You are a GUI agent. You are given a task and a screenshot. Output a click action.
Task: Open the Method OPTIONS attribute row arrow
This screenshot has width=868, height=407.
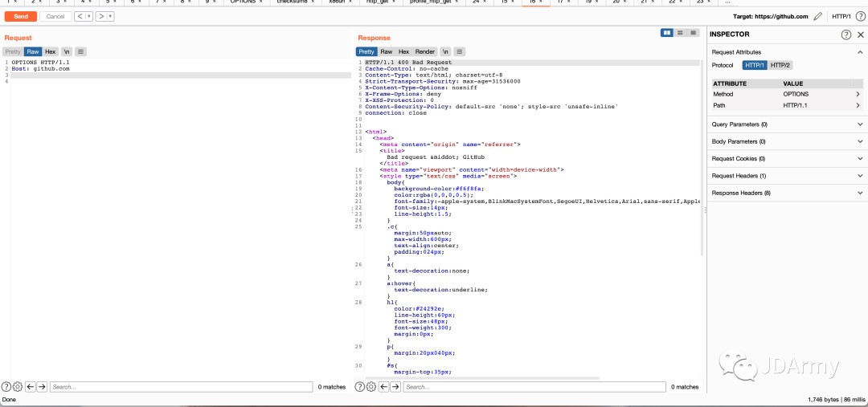[858, 94]
